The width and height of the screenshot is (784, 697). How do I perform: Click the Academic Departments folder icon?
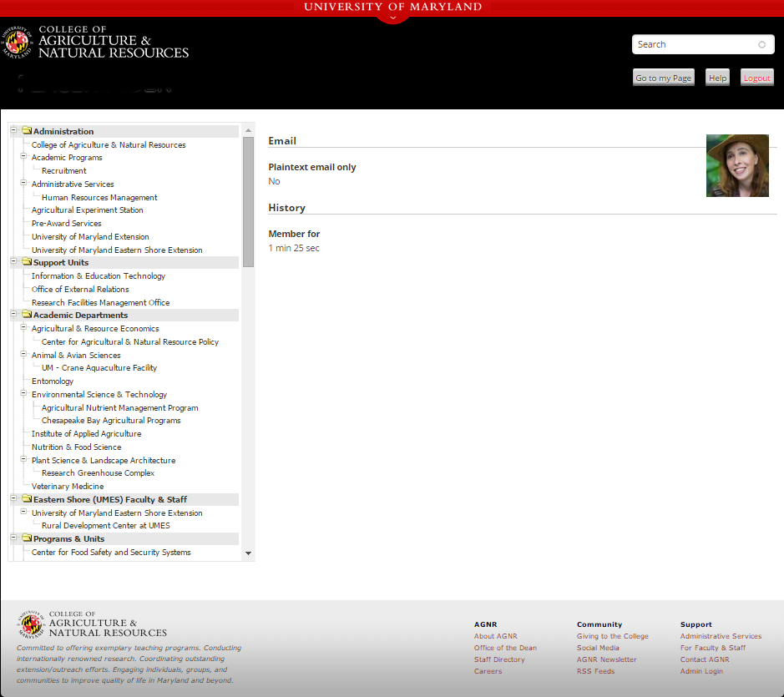tap(27, 315)
